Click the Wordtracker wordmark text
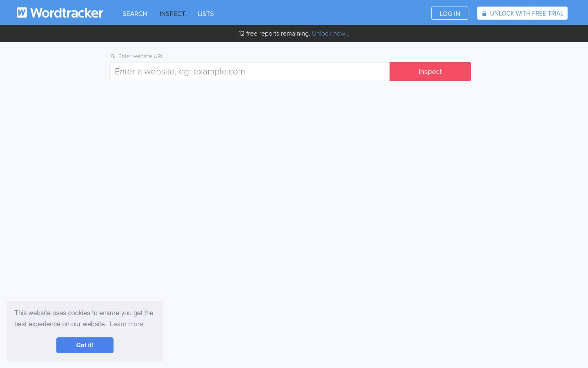 [x=67, y=13]
